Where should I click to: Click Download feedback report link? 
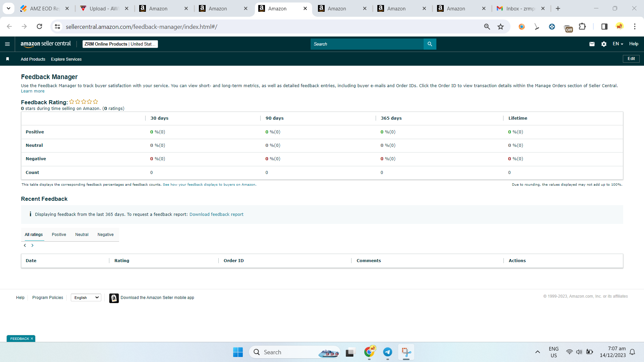[216, 215]
